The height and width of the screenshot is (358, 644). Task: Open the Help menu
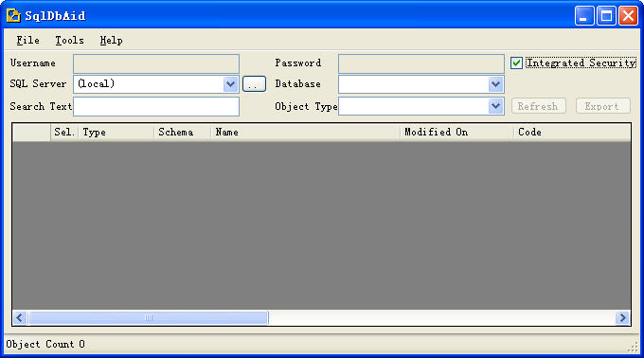tap(112, 40)
